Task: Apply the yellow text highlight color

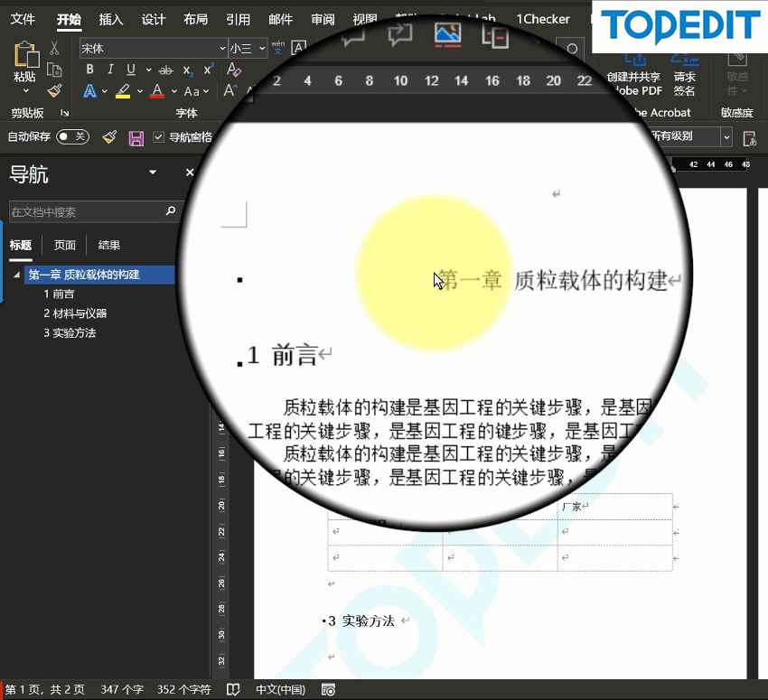Action: pyautogui.click(x=123, y=90)
